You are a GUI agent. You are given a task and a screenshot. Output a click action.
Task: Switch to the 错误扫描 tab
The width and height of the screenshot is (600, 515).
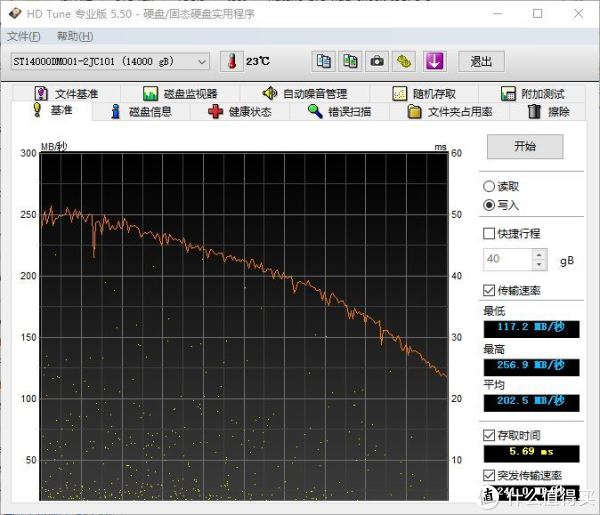click(339, 112)
